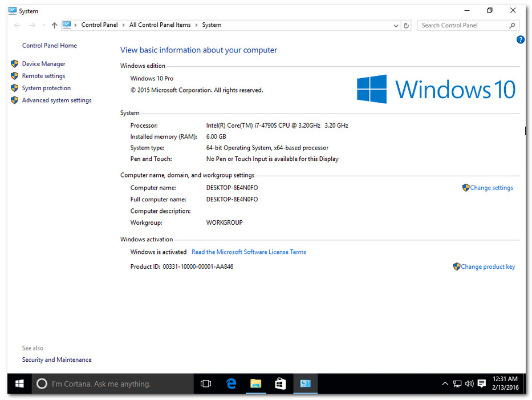Refresh the page with the refresh icon
The image size is (532, 400).
coord(405,25)
